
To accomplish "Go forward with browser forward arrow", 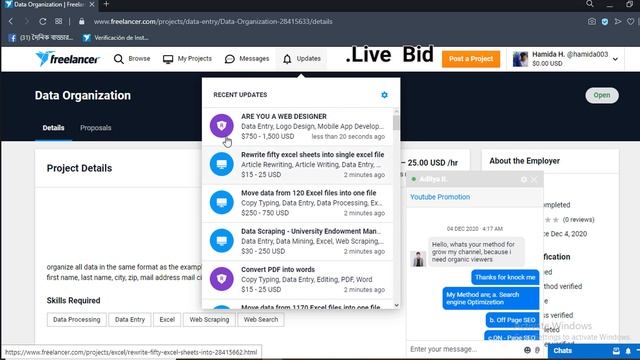I will point(27,21).
